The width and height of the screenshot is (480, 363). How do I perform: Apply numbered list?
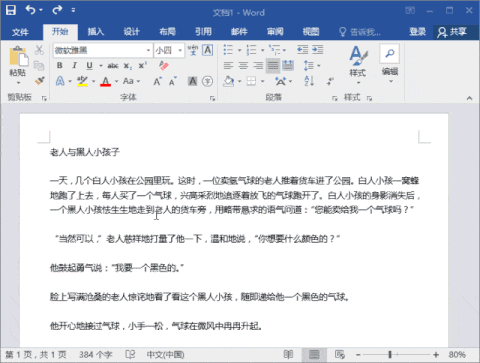click(x=251, y=50)
